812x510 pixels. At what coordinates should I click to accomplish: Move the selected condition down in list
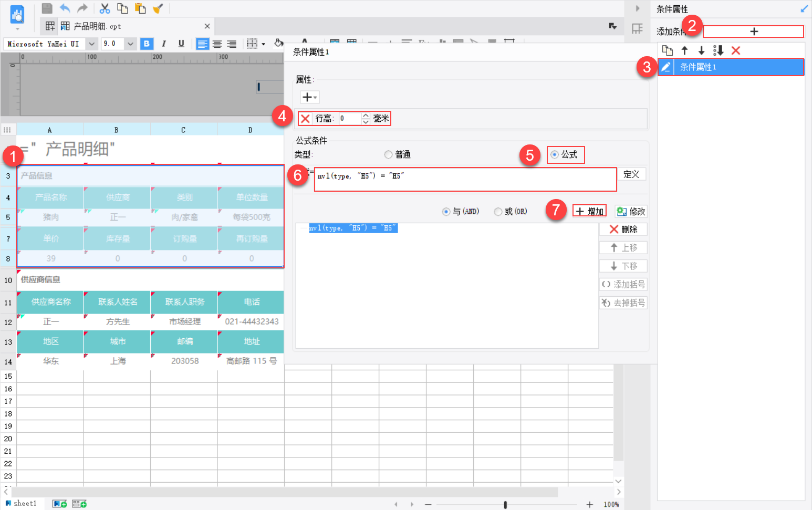[x=701, y=50]
